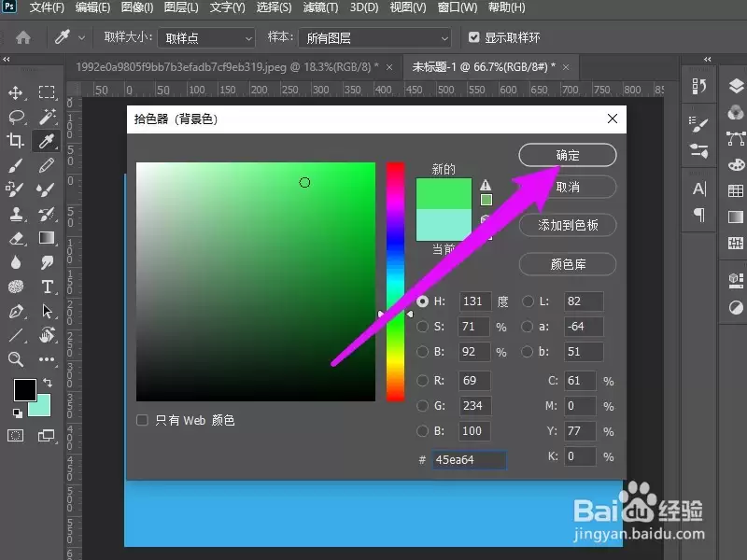The image size is (747, 560).
Task: Select the Zoom magnifier tool
Action: point(16,359)
